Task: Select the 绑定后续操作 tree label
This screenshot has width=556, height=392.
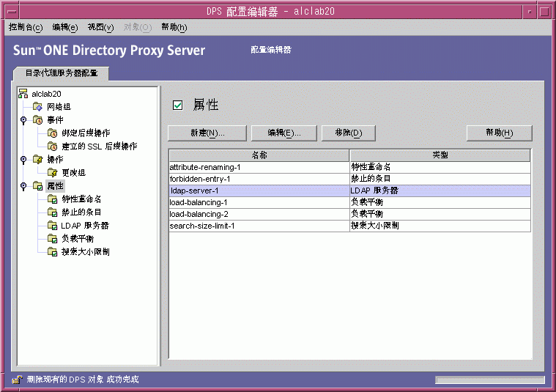Action: click(x=86, y=133)
